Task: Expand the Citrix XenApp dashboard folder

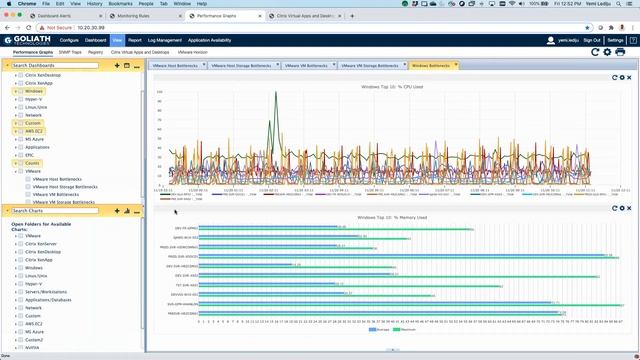Action: [16, 83]
